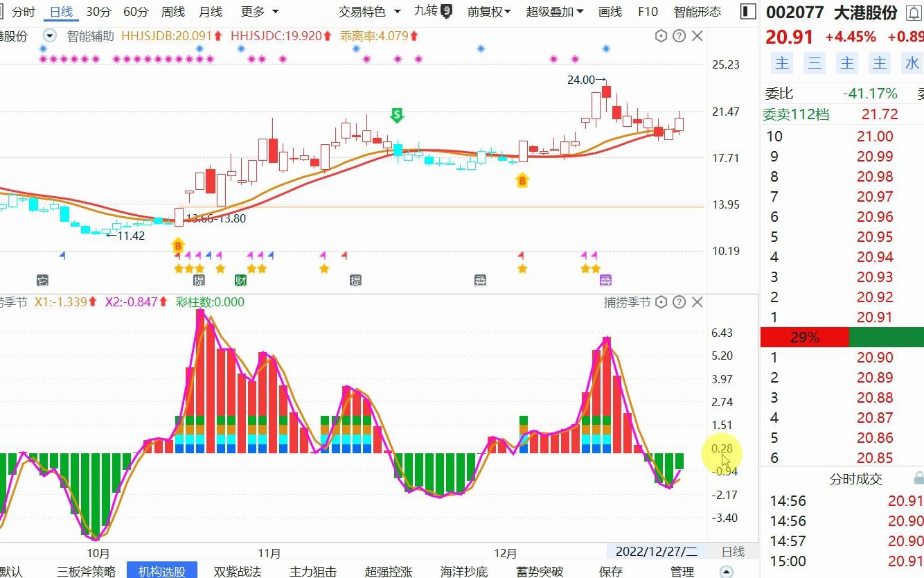924x578 pixels.
Task: Click the 委卖112档 label
Action: (x=796, y=114)
